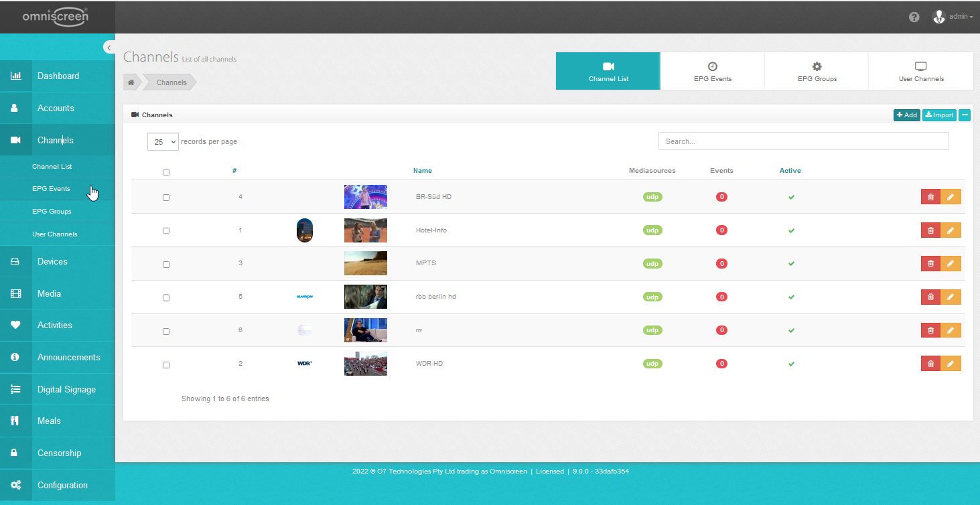
Task: Select the Accounts sidebar icon
Action: click(x=16, y=108)
